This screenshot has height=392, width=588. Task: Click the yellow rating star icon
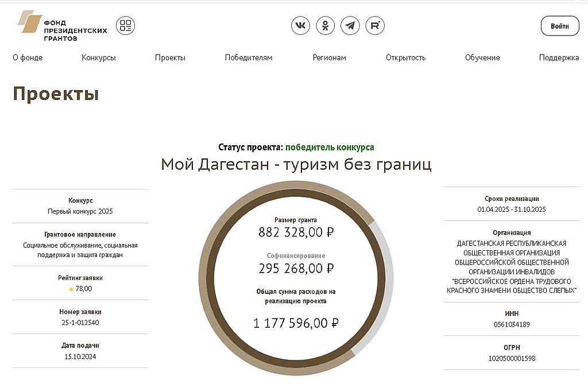(x=71, y=289)
